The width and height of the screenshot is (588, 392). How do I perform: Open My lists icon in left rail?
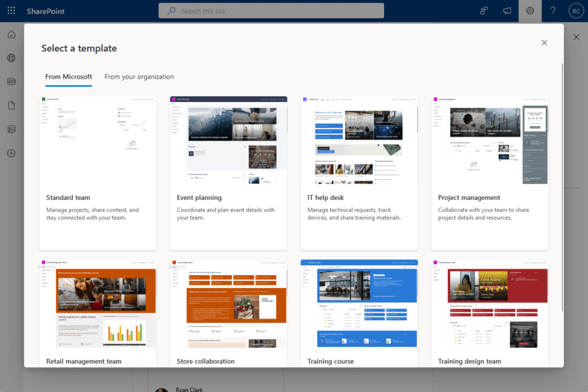point(11,129)
